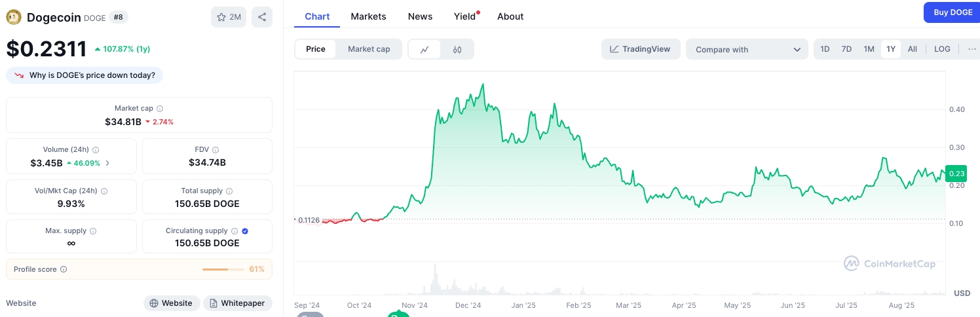Screen dimensions: 980x317
Task: Click the Max. supply info icon
Action: 93,231
